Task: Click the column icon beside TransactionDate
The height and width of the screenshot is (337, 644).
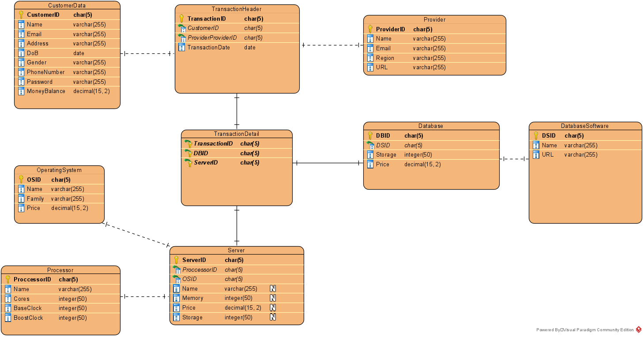Action: point(181,47)
